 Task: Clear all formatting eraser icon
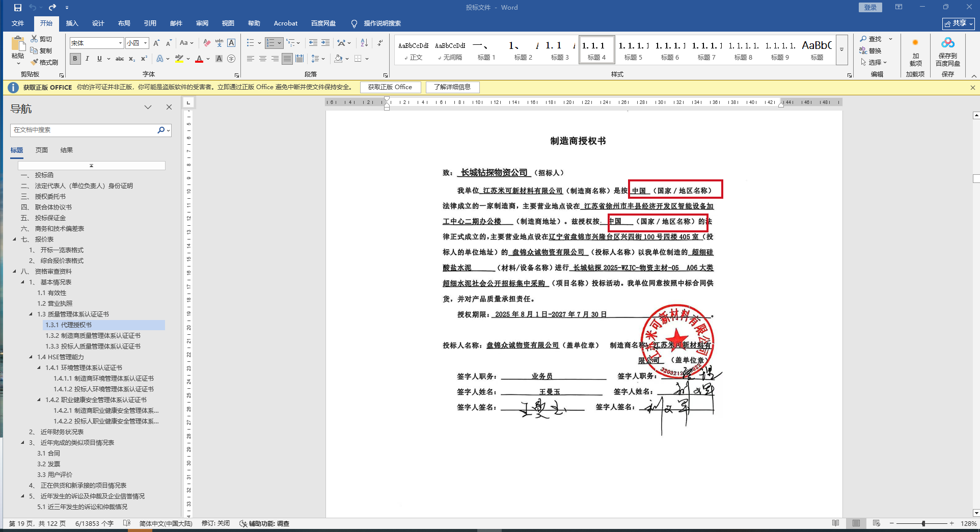pyautogui.click(x=207, y=43)
